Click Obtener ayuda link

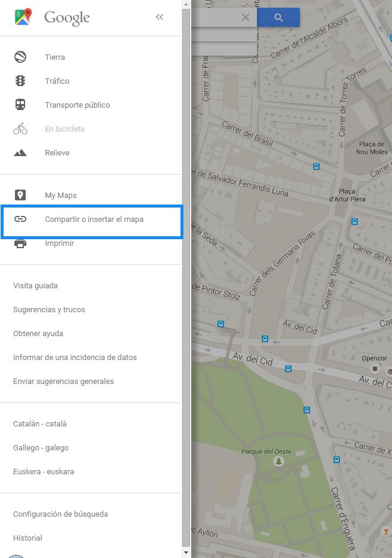(38, 334)
